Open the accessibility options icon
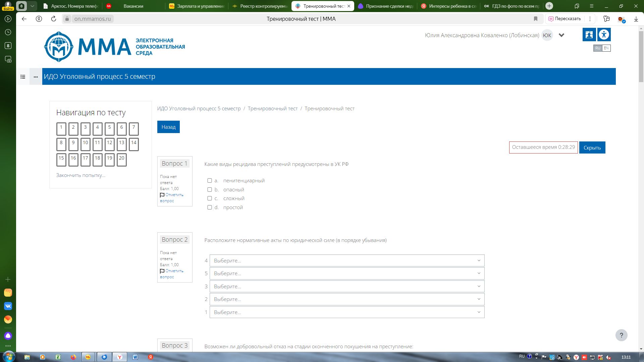This screenshot has height=362, width=644. tap(604, 35)
